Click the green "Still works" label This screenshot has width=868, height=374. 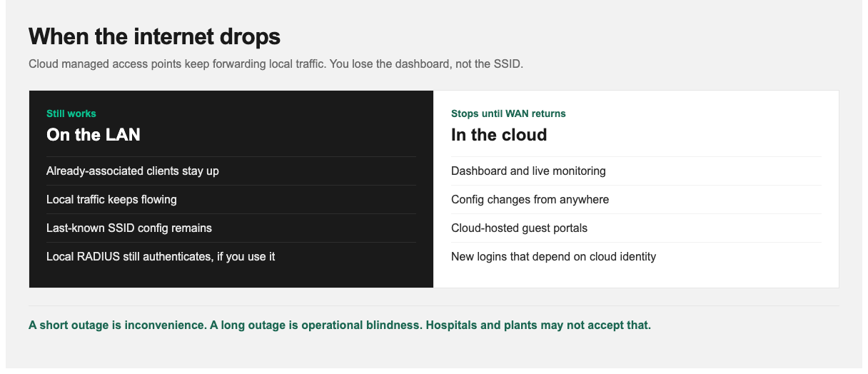71,113
